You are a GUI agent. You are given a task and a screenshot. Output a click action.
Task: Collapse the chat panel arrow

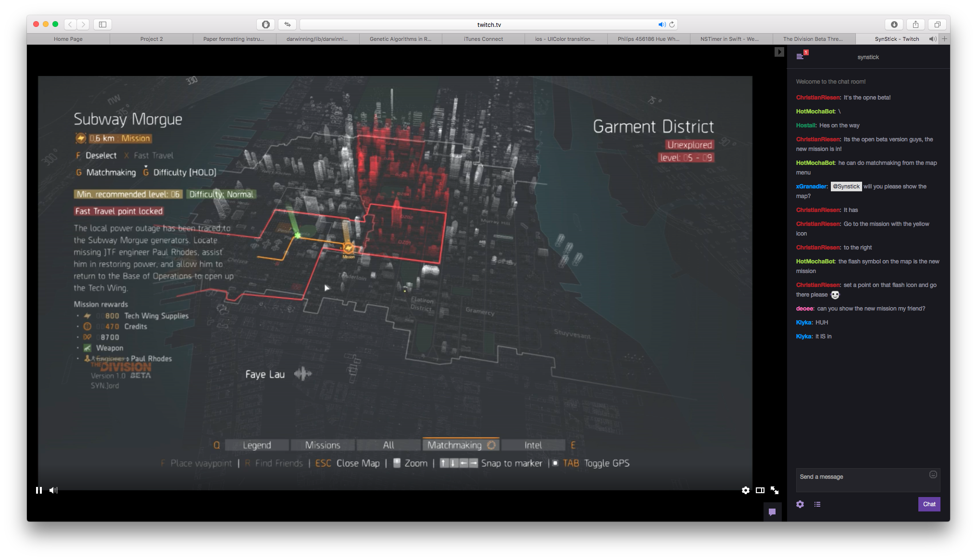[779, 52]
